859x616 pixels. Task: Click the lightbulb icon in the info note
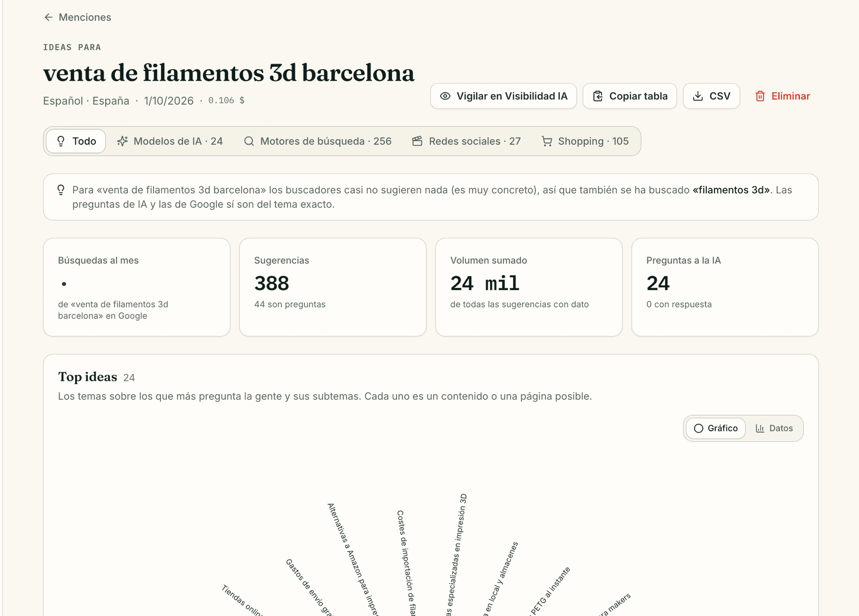(x=61, y=190)
